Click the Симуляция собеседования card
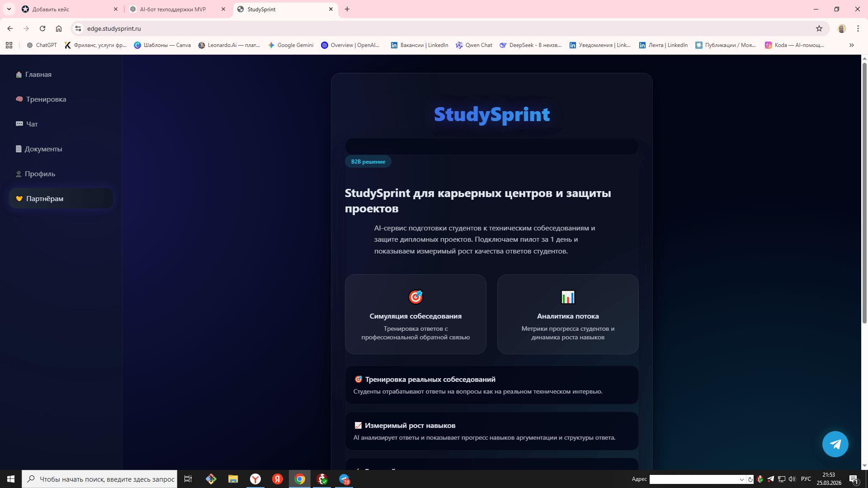Screen dimensions: 868x488 (415, 314)
